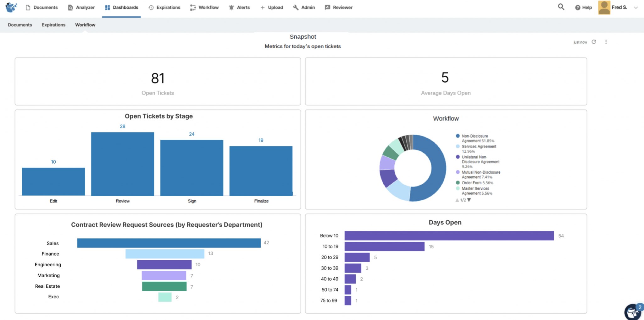Refresh the Snapshot dashboard
The height and width of the screenshot is (320, 644).
594,41
